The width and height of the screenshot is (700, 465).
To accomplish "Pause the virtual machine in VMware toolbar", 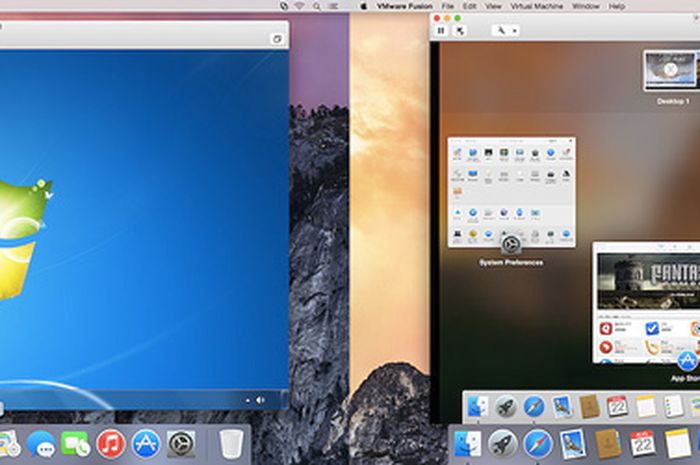I will point(441,30).
